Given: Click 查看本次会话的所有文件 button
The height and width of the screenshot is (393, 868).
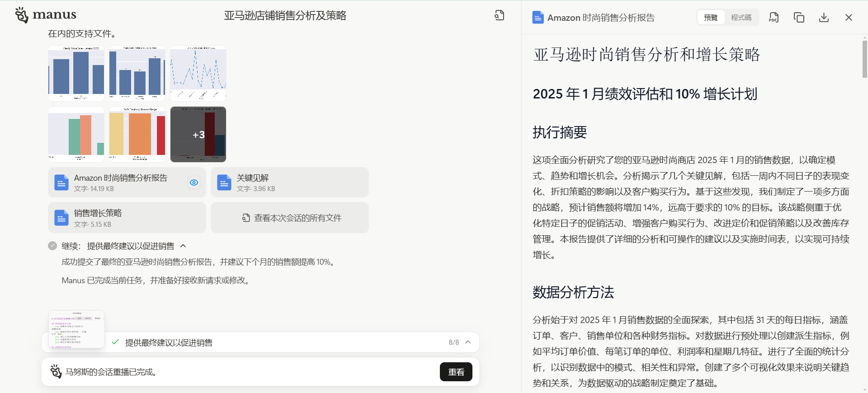Looking at the screenshot, I should pyautogui.click(x=290, y=218).
